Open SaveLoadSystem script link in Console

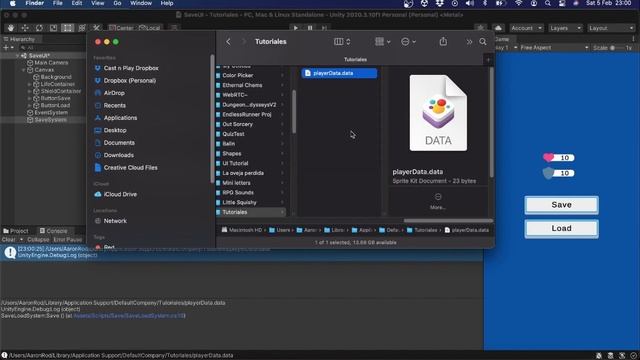point(129,316)
